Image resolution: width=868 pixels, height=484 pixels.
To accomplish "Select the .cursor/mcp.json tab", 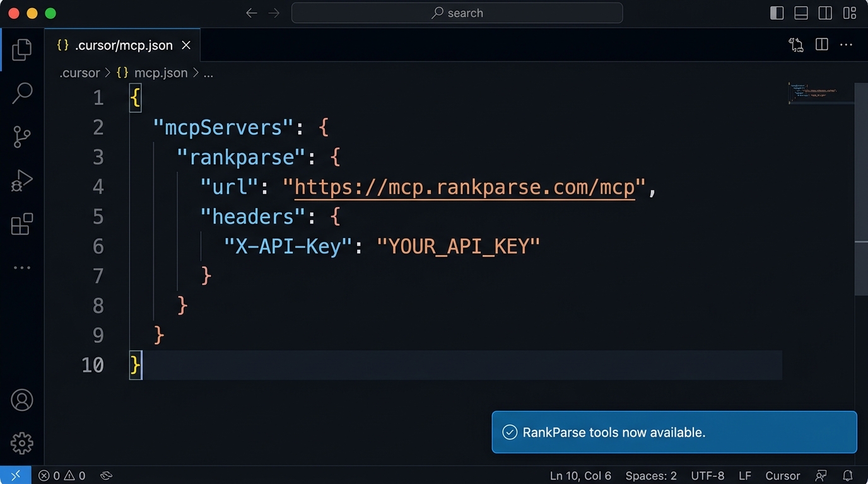I will (x=122, y=45).
